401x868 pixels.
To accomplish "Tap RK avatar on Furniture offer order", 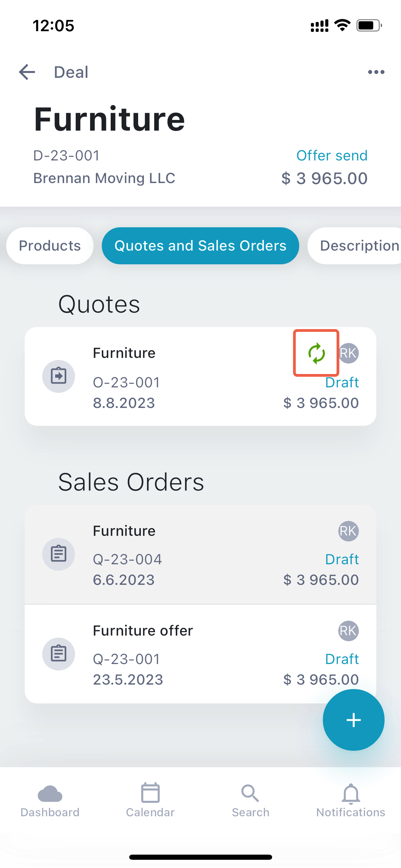I will (x=348, y=631).
